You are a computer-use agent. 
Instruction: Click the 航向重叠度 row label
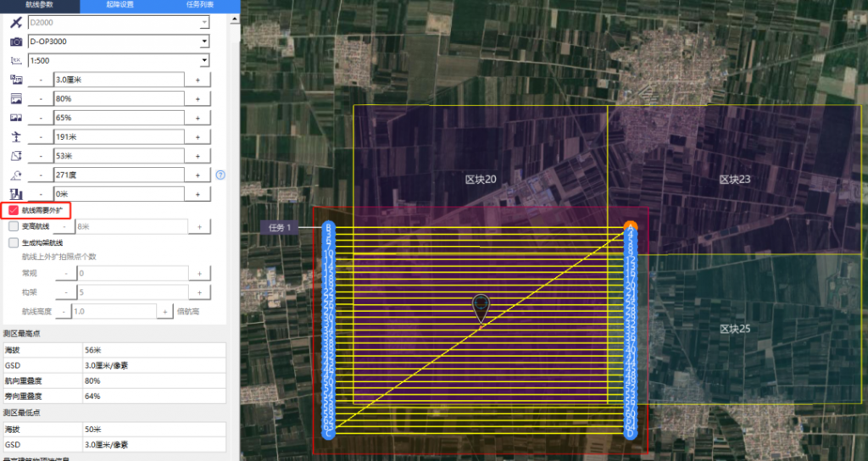[23, 380]
